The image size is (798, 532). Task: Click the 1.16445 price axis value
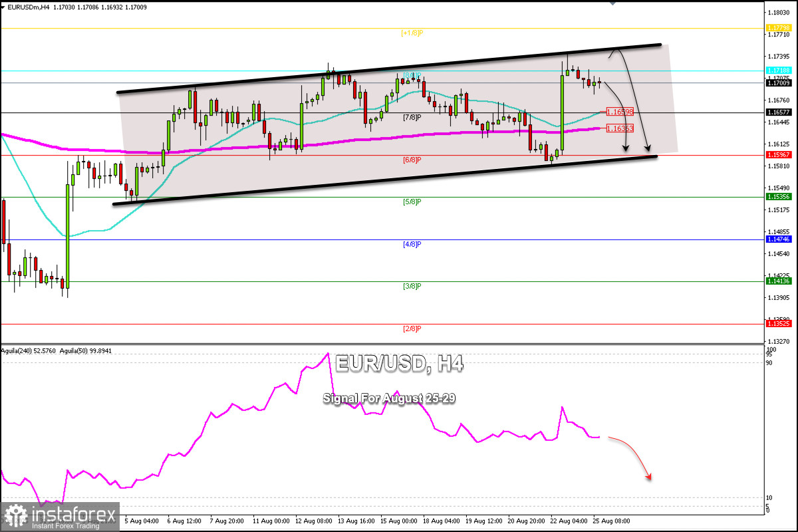click(x=778, y=122)
